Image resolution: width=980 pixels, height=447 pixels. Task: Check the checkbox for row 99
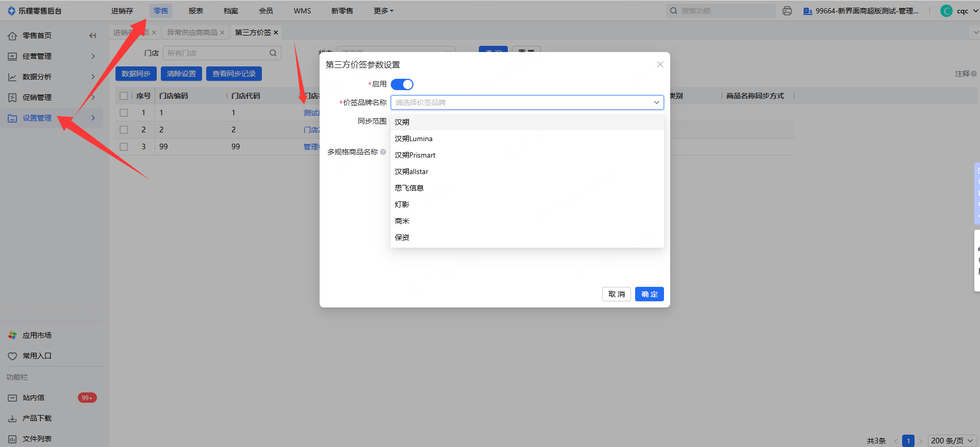[124, 147]
